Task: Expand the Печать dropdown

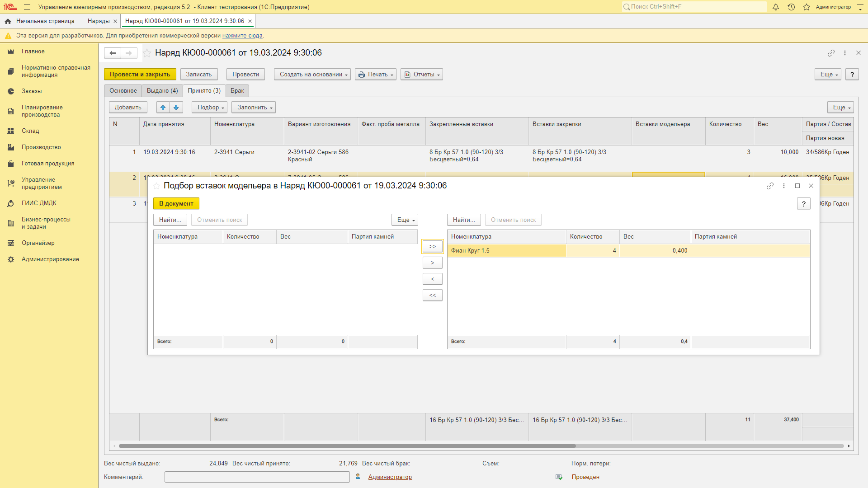Action: 375,75
